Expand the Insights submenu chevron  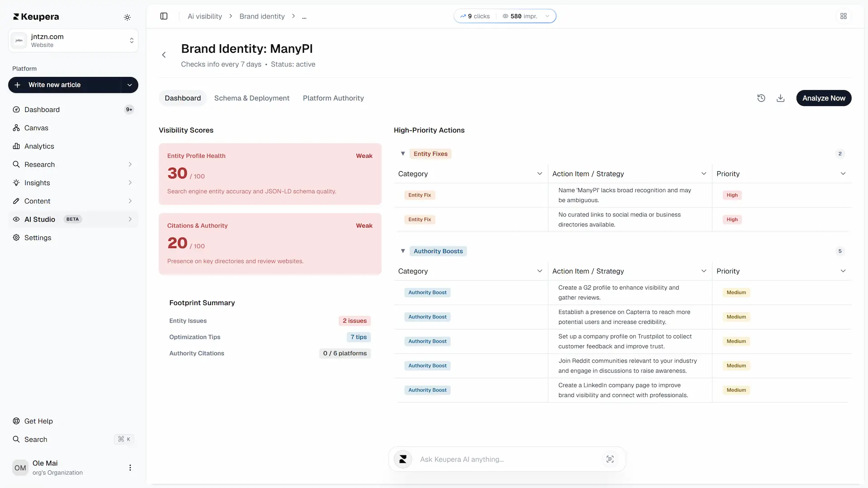coord(130,183)
